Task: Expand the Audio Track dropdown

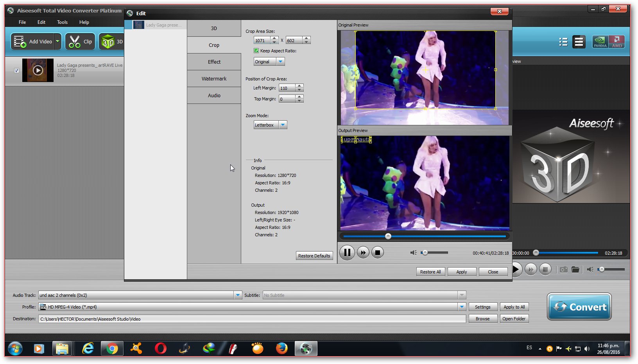Action: (x=238, y=295)
